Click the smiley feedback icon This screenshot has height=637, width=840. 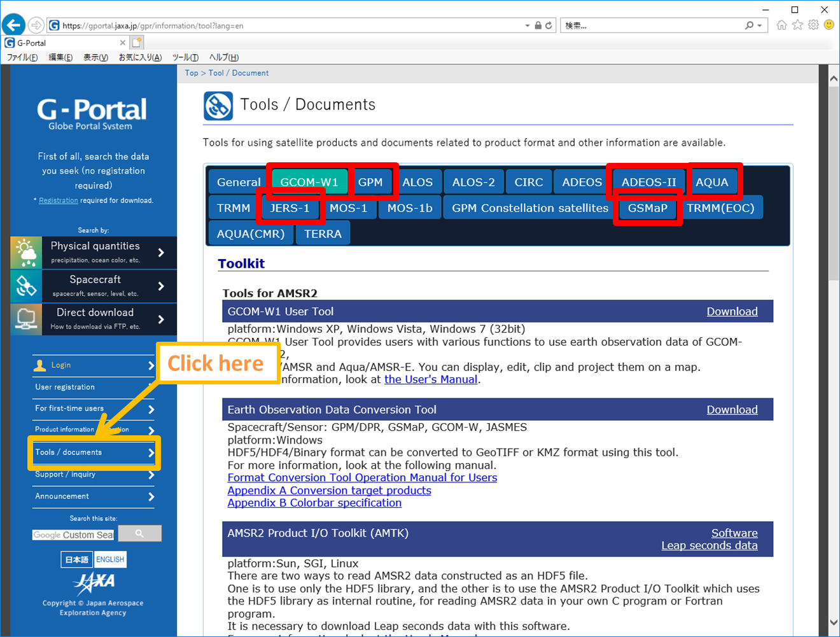829,25
